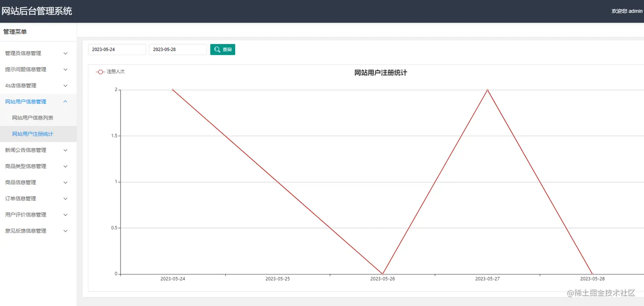
Task: Expand the 商品类型信息管理 chevron
Action: 66,166
